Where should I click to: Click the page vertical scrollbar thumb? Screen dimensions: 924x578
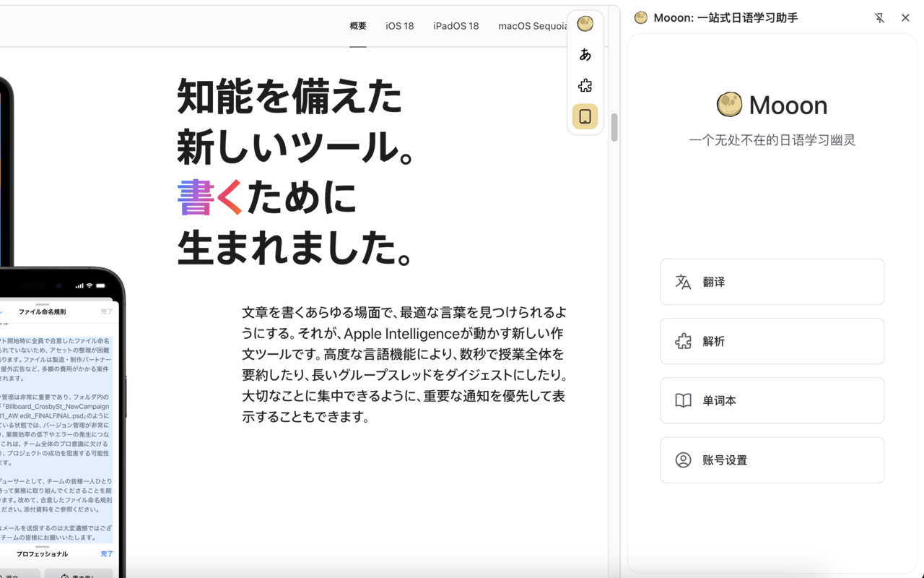click(x=614, y=128)
